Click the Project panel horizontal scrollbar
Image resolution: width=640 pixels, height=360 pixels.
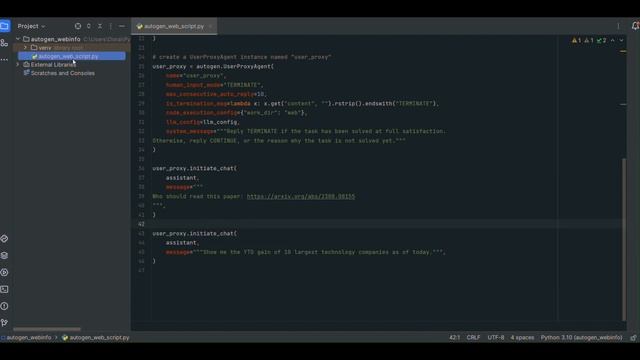tap(47, 329)
